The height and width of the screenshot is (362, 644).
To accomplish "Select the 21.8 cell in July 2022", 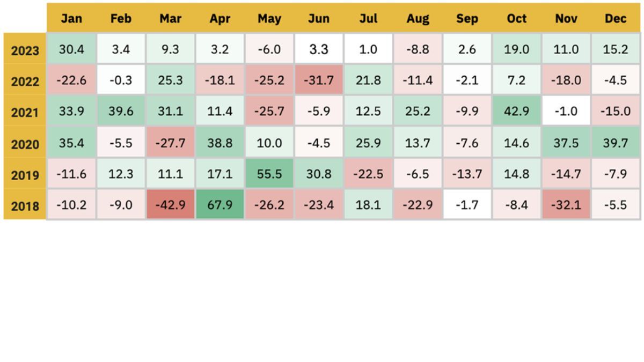I will coord(368,80).
